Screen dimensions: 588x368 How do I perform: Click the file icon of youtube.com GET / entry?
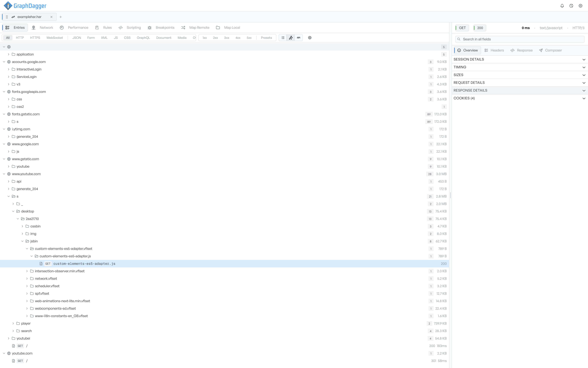13,361
